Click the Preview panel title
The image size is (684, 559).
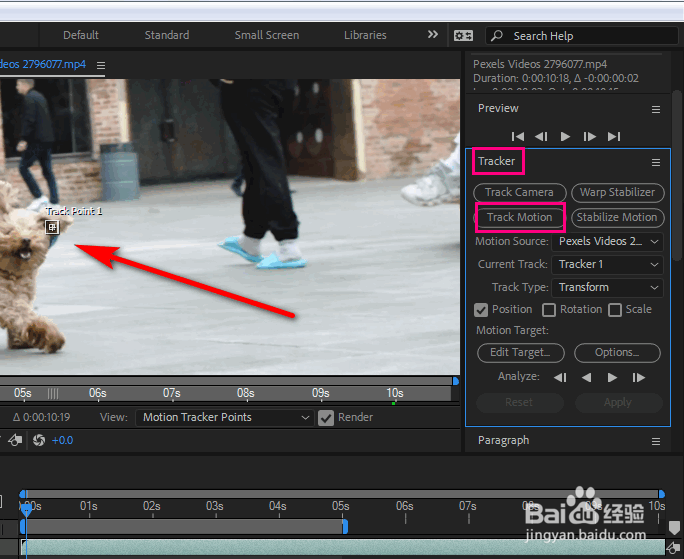[498, 108]
